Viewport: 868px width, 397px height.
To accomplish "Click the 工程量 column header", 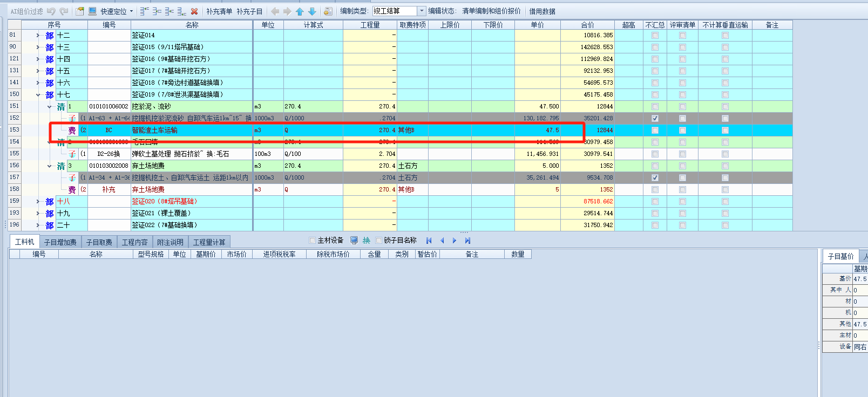I will [370, 25].
